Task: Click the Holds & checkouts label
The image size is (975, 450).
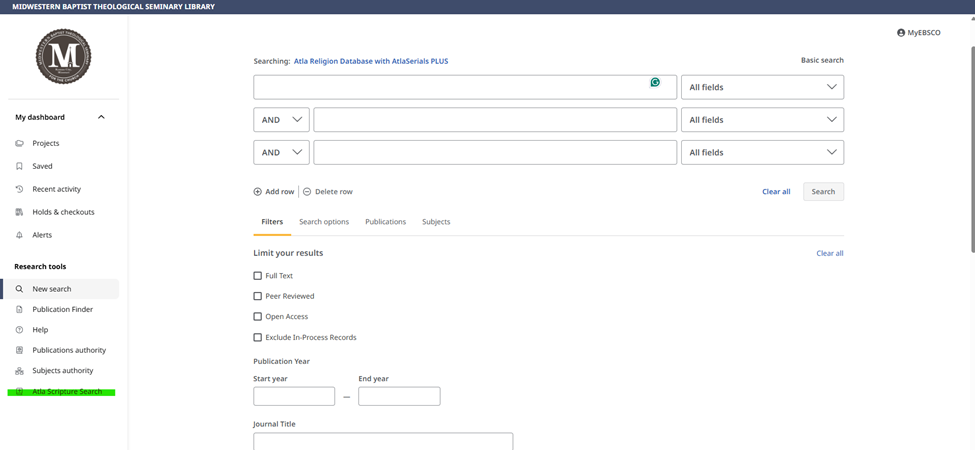Action: click(x=63, y=212)
